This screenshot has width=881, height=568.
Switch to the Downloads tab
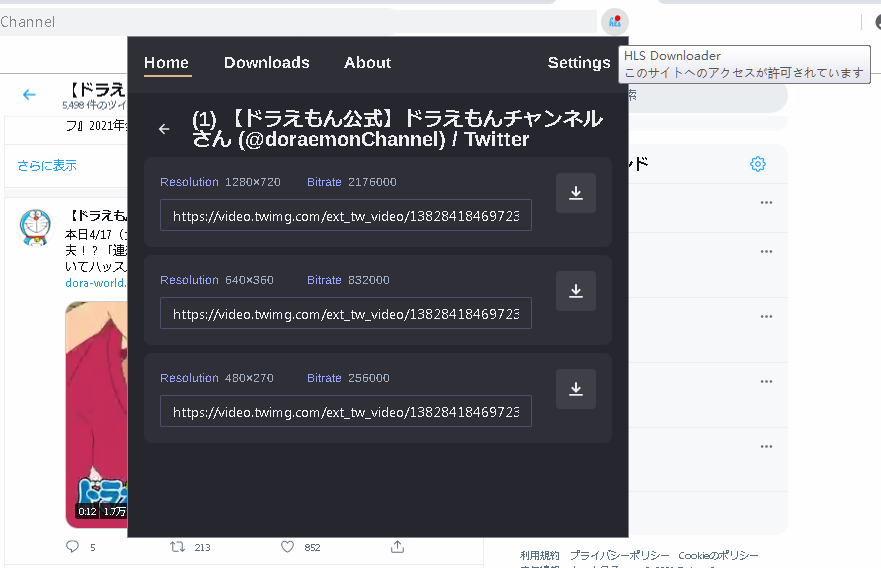click(267, 63)
